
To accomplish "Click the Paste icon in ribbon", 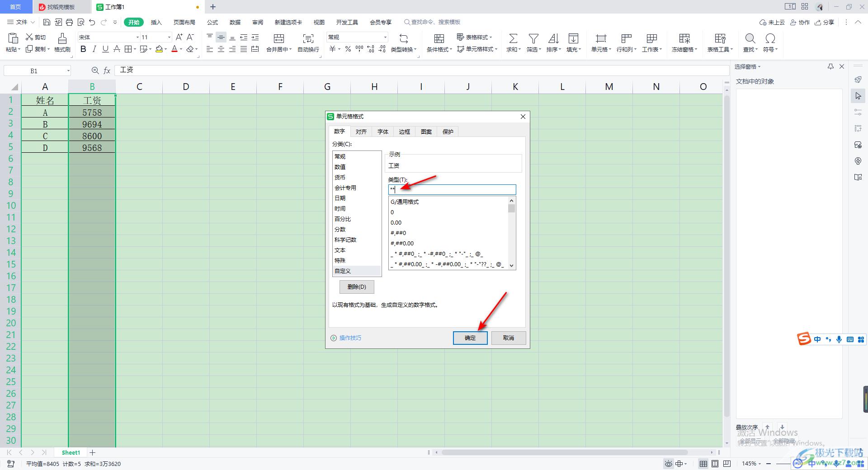I will tap(13, 38).
